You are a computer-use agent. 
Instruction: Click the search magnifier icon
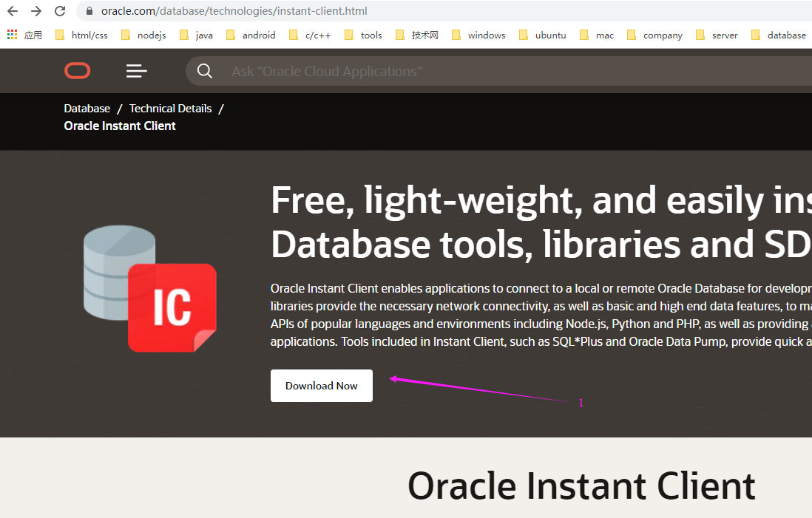[205, 71]
